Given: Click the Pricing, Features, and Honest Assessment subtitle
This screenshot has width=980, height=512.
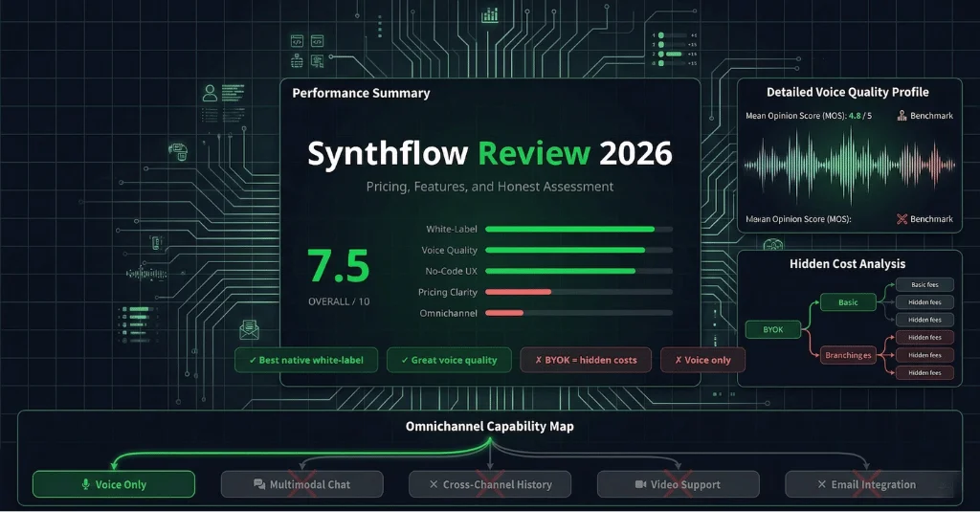Looking at the screenshot, I should pyautogui.click(x=490, y=187).
